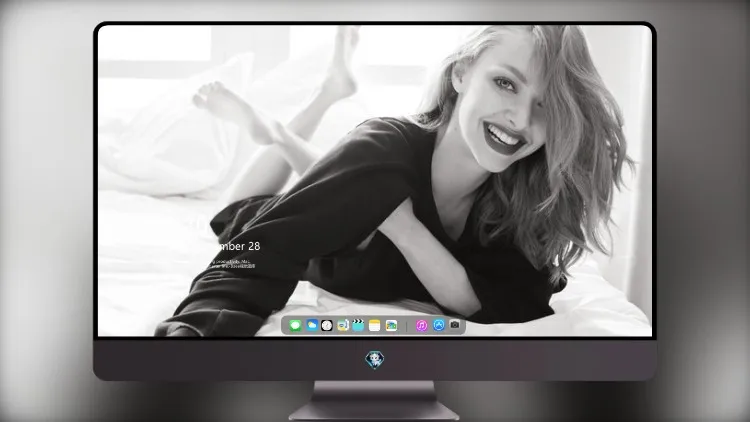Click the dock icon between Clock and clapperboard
The width and height of the screenshot is (750, 422).
point(342,326)
